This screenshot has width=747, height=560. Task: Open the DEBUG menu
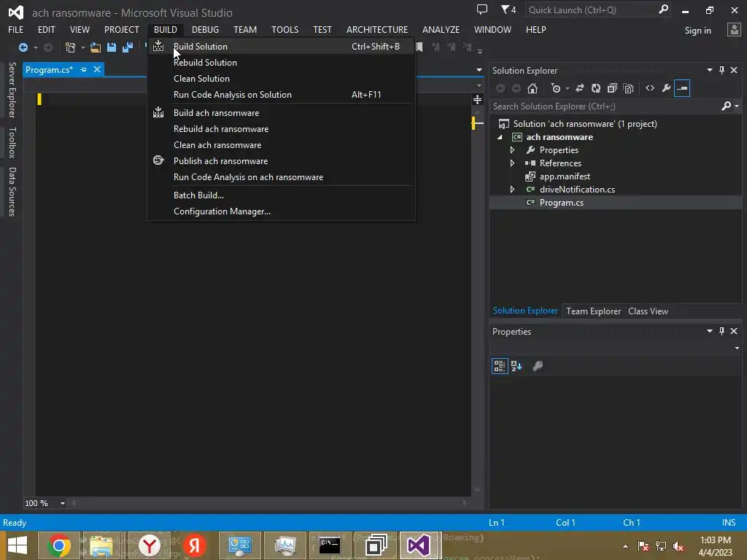click(205, 29)
